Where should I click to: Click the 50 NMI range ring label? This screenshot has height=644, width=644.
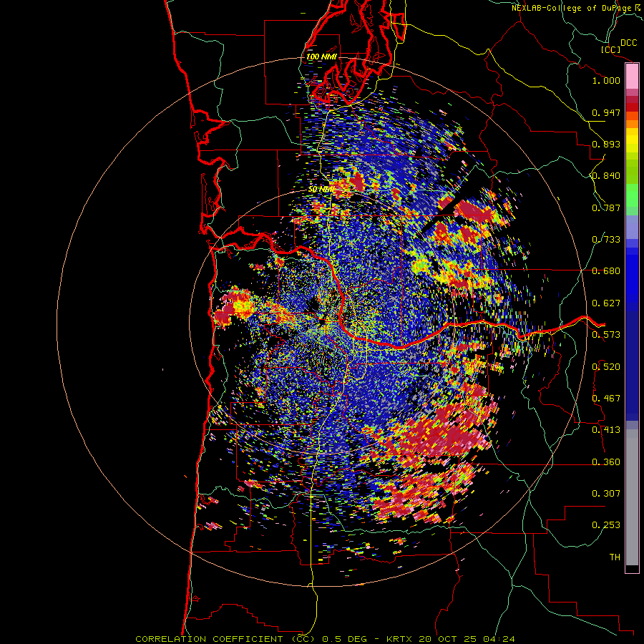pyautogui.click(x=321, y=190)
